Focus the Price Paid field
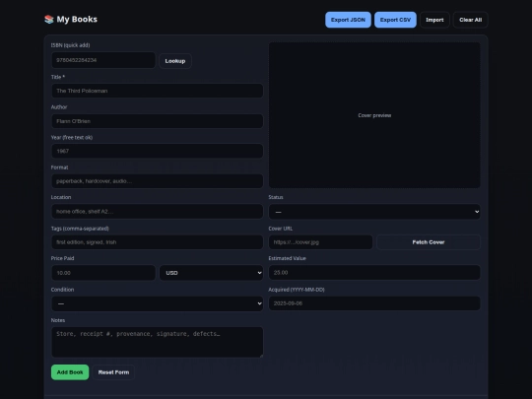532x399 pixels. [x=103, y=273]
